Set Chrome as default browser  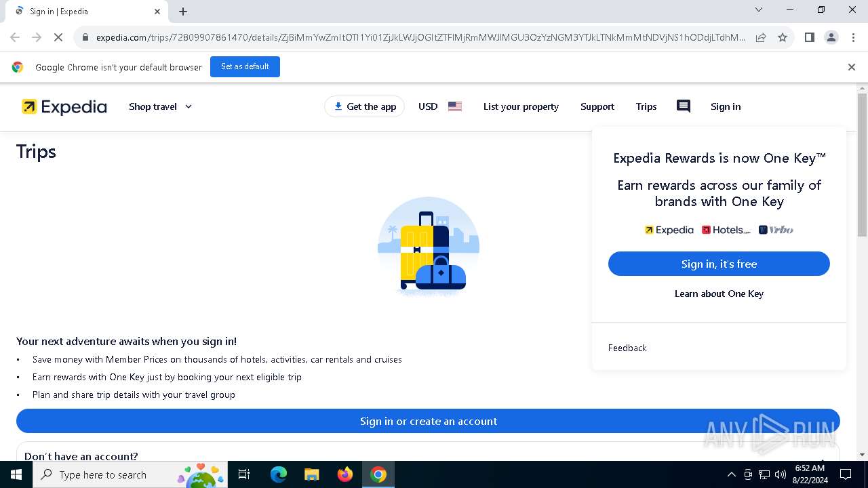tap(245, 66)
